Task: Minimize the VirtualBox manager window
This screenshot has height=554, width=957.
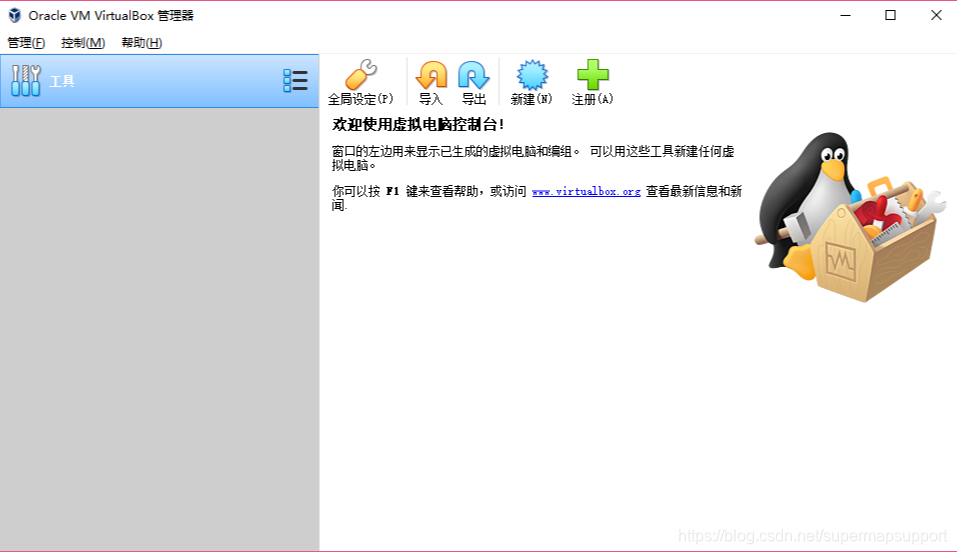Action: coord(845,15)
